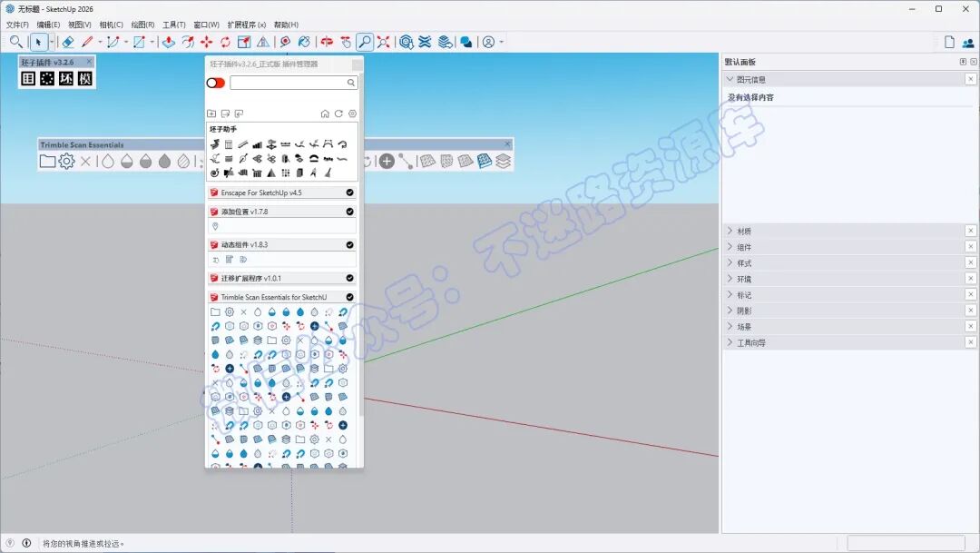Open the 编辑(E) menu
Viewport: 980px width, 553px height.
tap(48, 25)
